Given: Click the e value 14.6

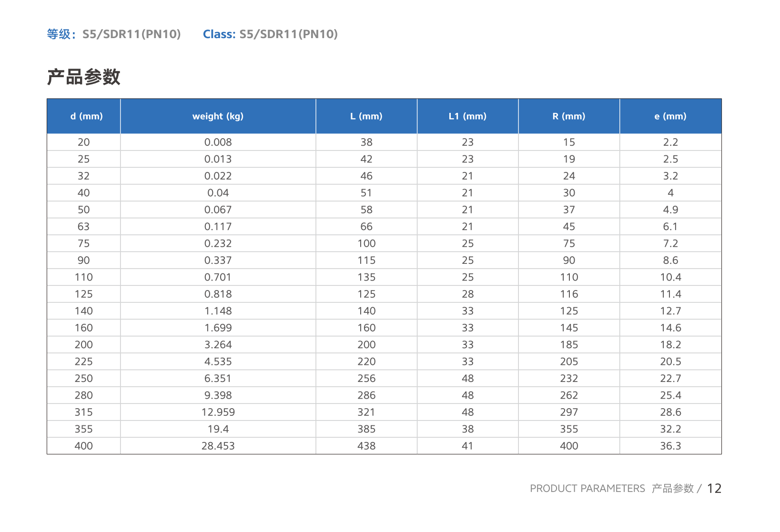Looking at the screenshot, I should [x=670, y=328].
